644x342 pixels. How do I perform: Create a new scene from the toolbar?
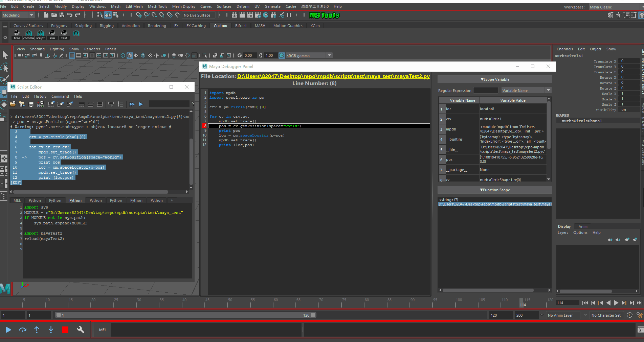[x=46, y=15]
